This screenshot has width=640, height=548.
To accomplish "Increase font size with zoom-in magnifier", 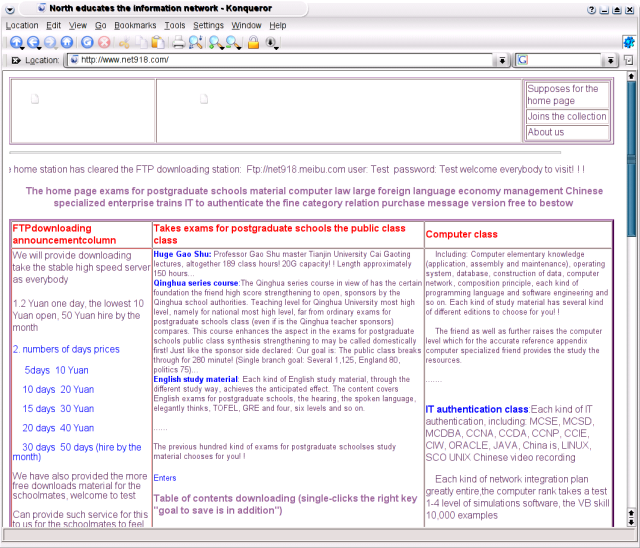I will (x=215, y=42).
